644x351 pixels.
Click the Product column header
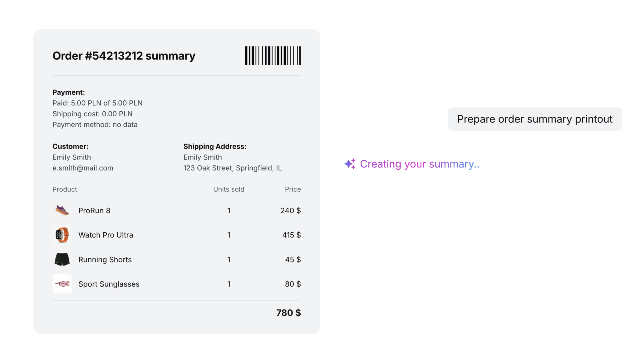coord(65,189)
